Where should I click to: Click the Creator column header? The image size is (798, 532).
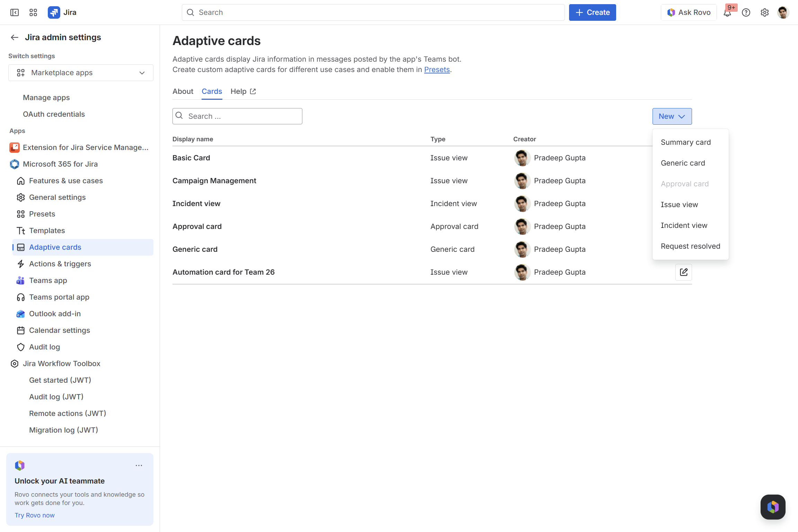tap(525, 139)
